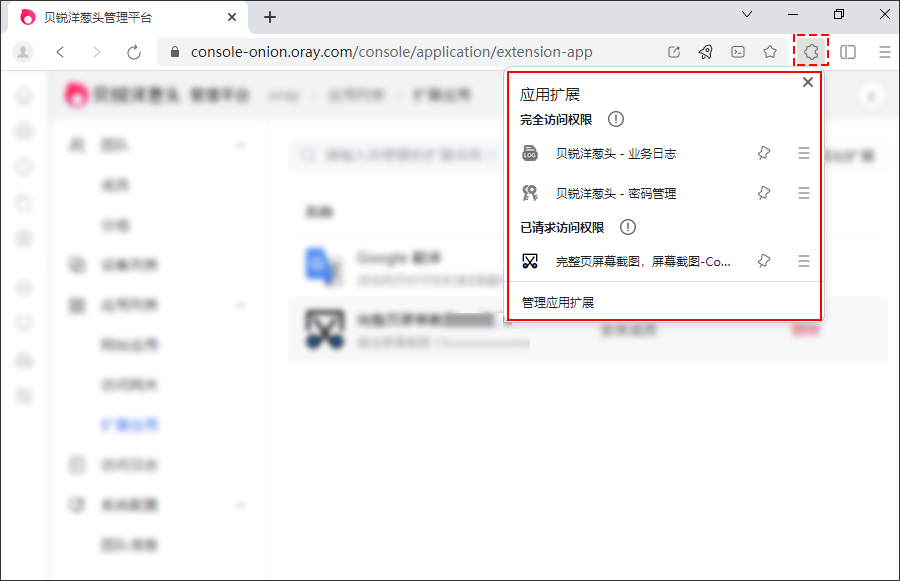Reload the current page

point(134,52)
